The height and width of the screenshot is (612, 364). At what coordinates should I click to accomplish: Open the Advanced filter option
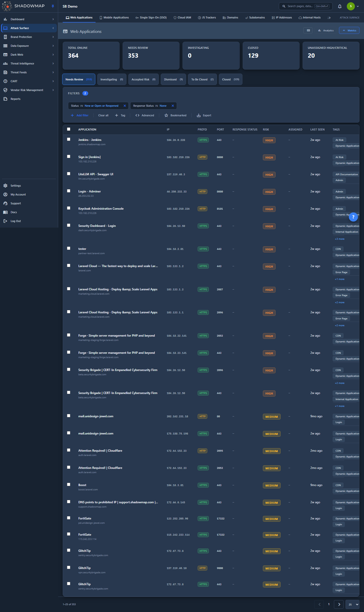point(145,115)
